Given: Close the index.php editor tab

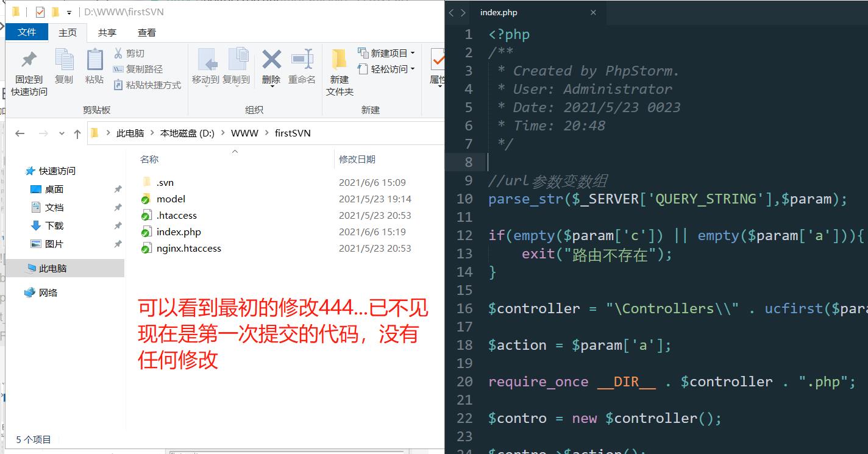Looking at the screenshot, I should [x=593, y=12].
